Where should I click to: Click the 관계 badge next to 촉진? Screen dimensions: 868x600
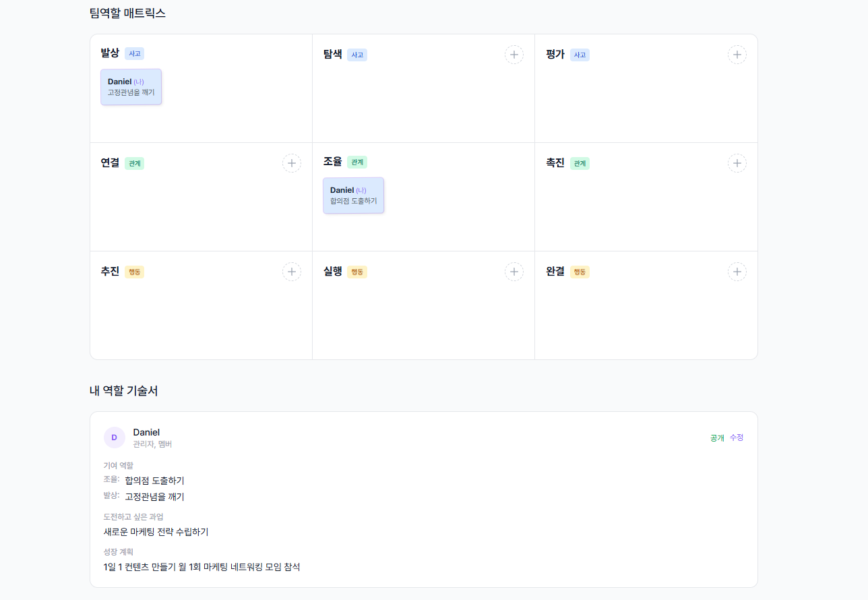pyautogui.click(x=580, y=162)
